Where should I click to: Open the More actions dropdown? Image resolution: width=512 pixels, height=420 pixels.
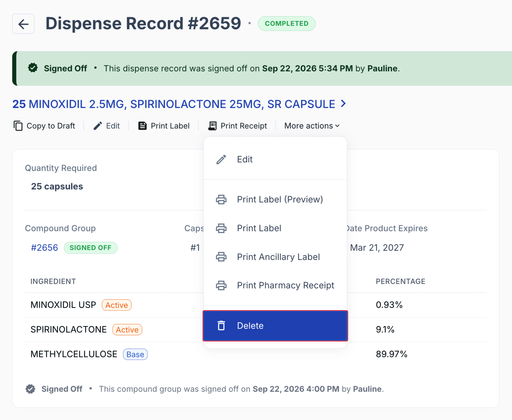pyautogui.click(x=312, y=126)
